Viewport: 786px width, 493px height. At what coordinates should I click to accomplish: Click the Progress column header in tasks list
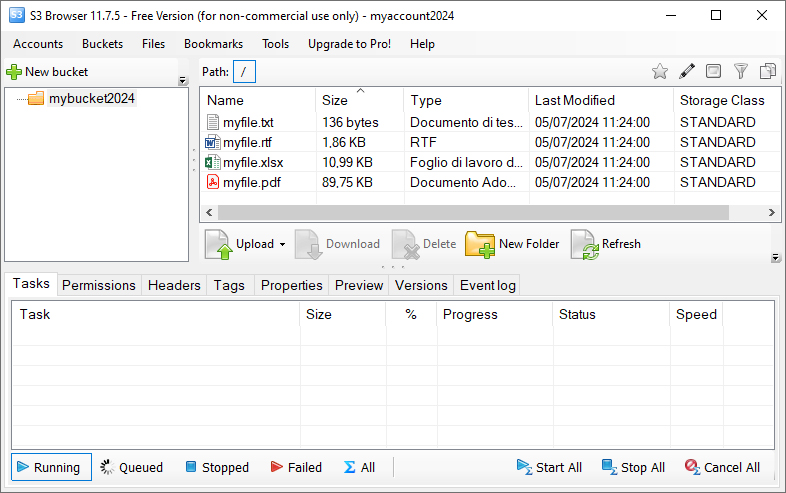495,314
